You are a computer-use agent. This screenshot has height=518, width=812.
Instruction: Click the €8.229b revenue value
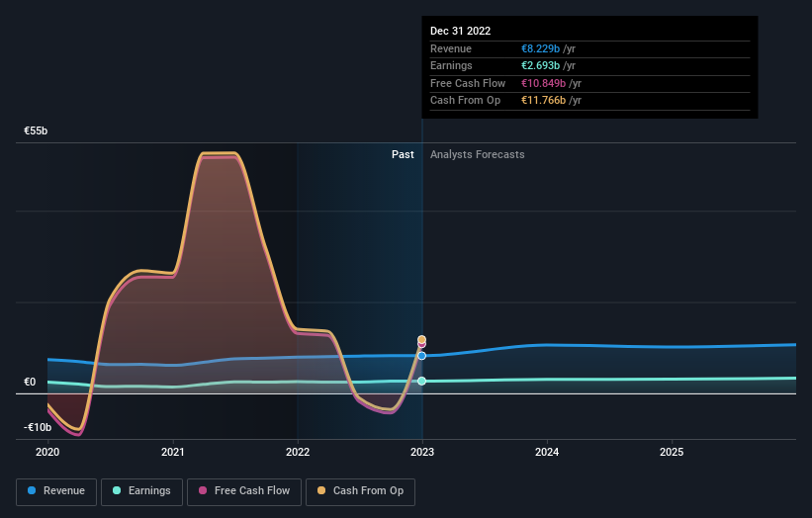click(540, 48)
